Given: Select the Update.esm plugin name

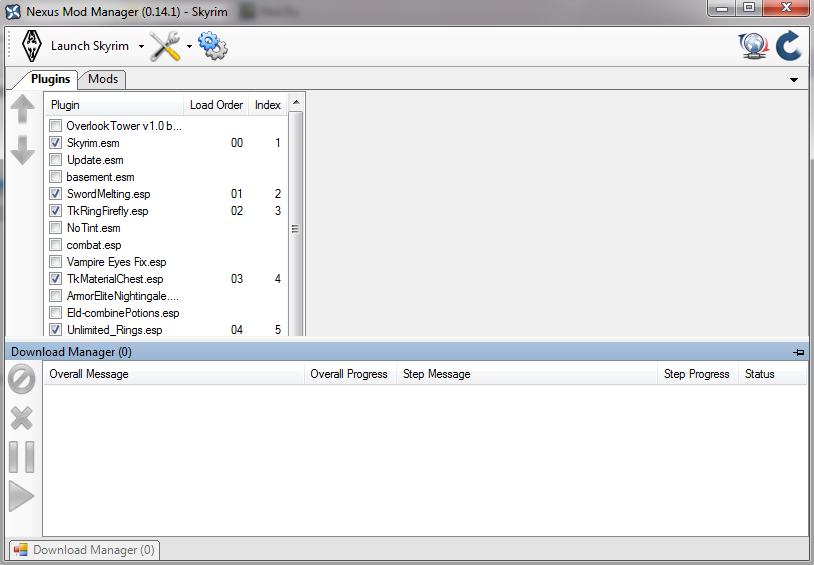Looking at the screenshot, I should pos(95,160).
